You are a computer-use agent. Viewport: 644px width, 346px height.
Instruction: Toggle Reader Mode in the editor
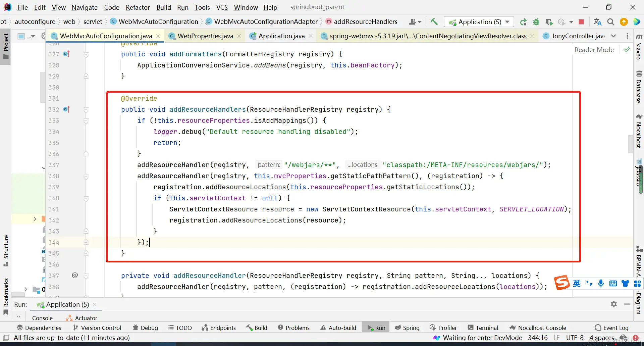pyautogui.click(x=594, y=50)
